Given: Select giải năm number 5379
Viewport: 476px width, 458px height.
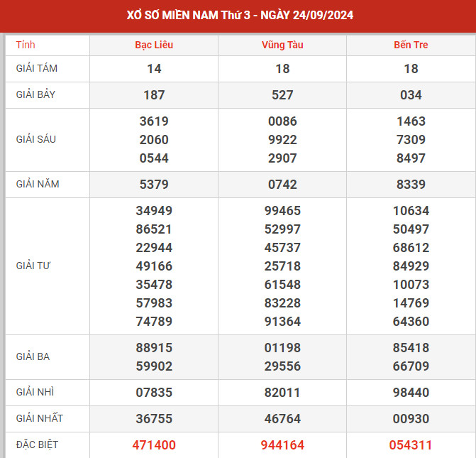Looking at the screenshot, I should pos(154,184).
